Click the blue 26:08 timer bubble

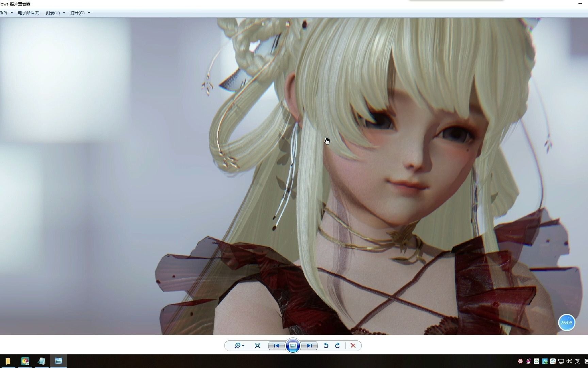pyautogui.click(x=566, y=322)
